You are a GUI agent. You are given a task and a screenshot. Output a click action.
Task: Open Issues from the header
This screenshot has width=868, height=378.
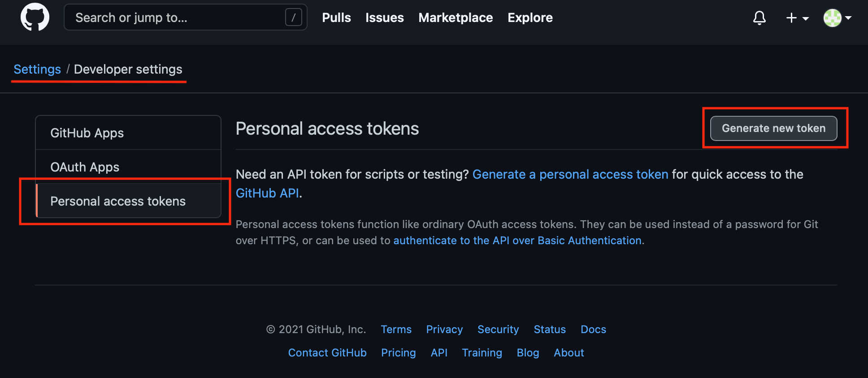click(x=384, y=18)
